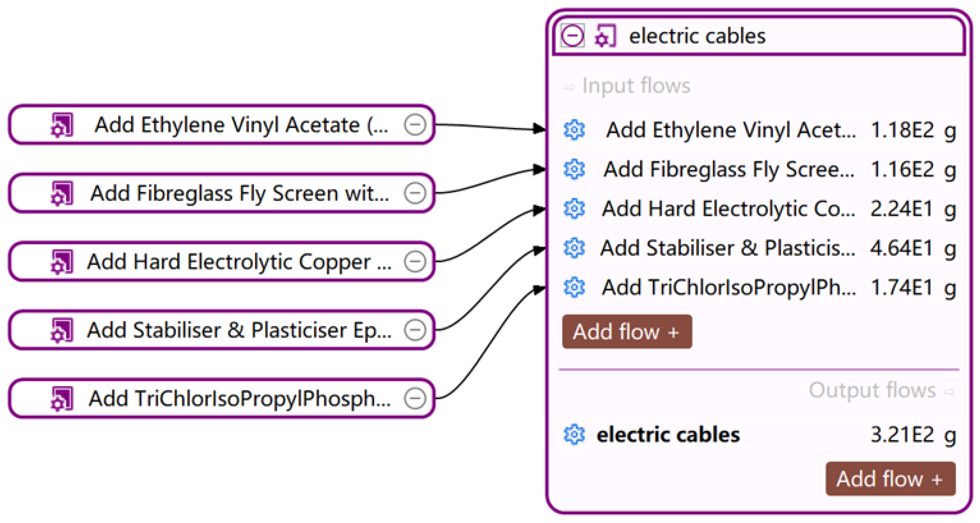The image size is (980, 523).
Task: Click the gear icon beside electric cables output flow
Action: [574, 434]
